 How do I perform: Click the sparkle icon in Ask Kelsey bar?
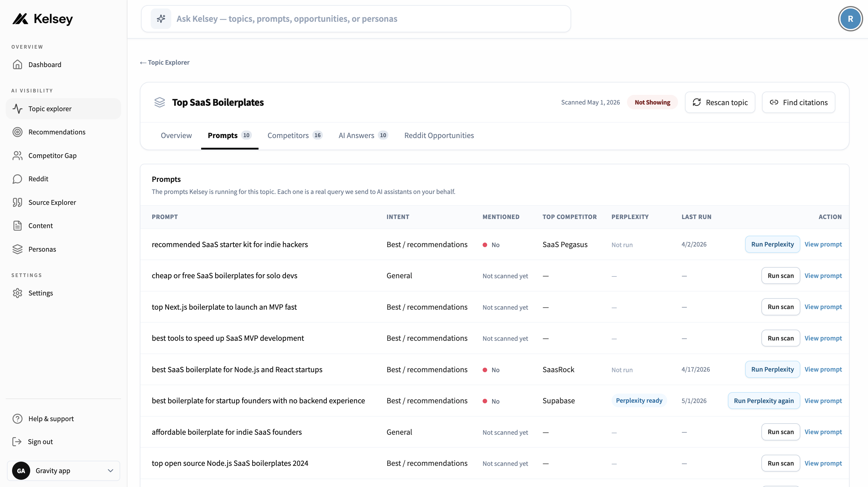tap(161, 19)
